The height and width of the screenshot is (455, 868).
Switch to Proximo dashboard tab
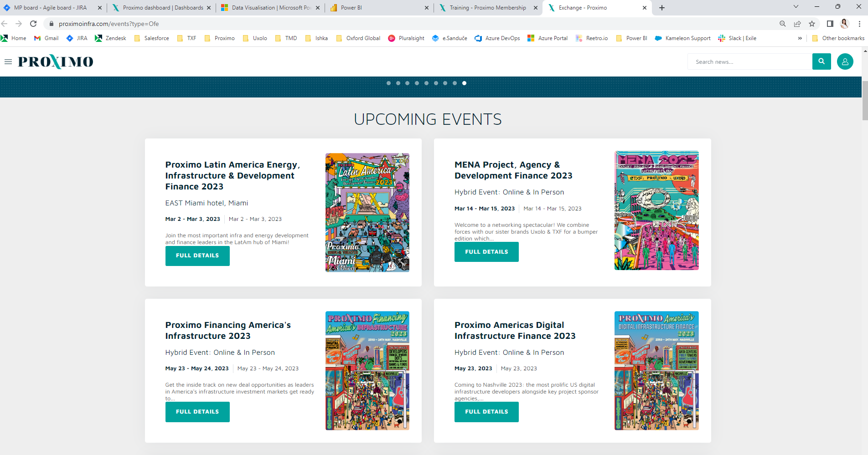(x=161, y=8)
